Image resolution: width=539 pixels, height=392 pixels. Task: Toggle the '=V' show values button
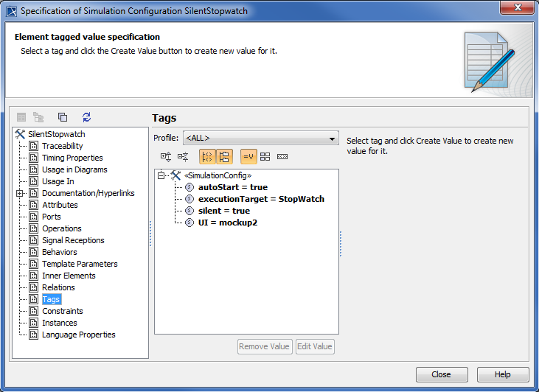(248, 156)
